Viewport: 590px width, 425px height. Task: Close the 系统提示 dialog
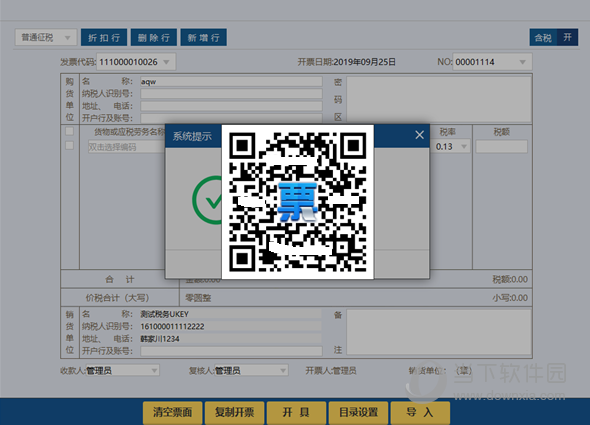(x=420, y=135)
